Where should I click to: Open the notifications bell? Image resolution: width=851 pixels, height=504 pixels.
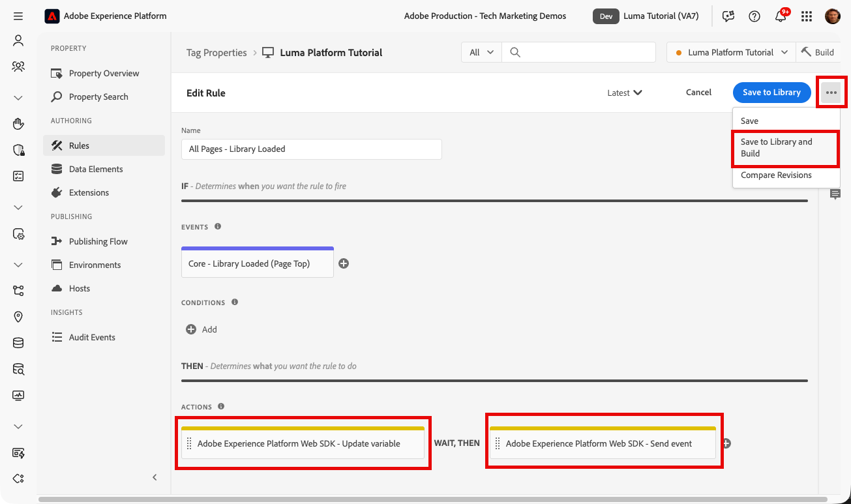click(781, 16)
